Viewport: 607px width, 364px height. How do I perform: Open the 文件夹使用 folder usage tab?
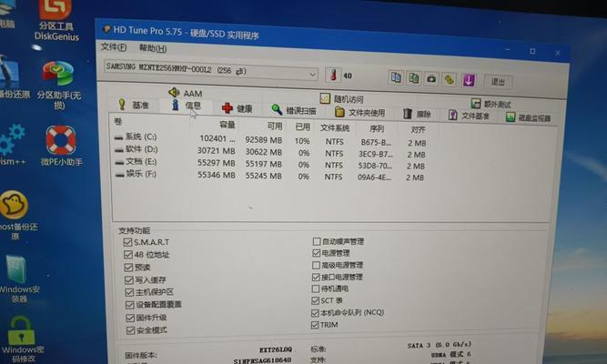tap(360, 113)
